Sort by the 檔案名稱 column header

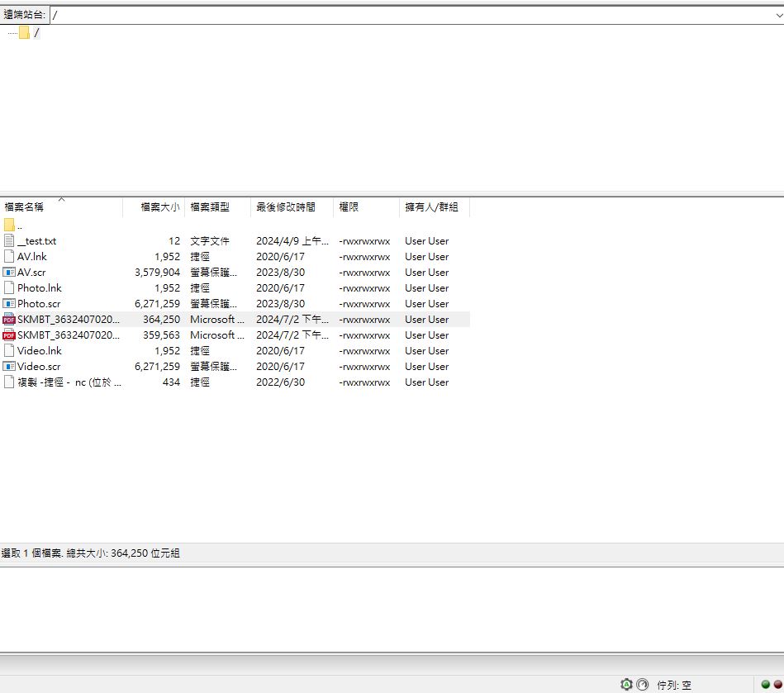(61, 206)
